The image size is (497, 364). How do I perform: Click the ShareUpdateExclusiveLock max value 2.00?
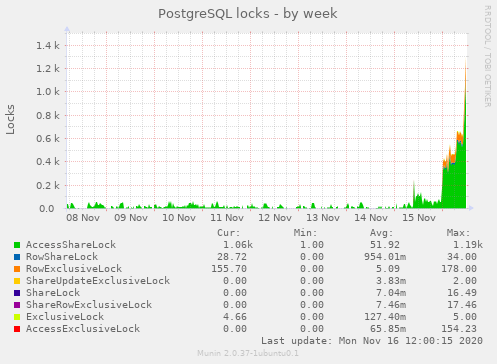pos(465,281)
